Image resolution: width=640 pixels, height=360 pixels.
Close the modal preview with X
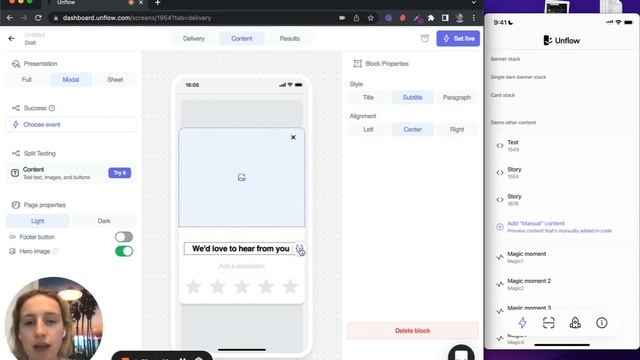coord(293,138)
